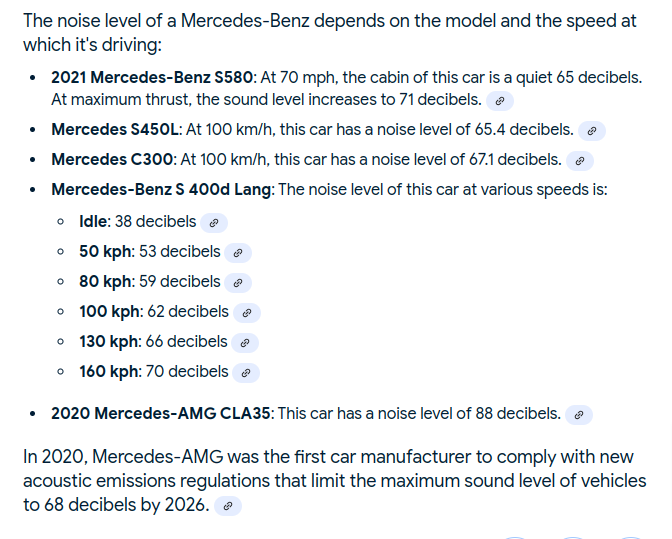This screenshot has width=672, height=539.
Task: Click the bold '160 kph' sub-item label
Action: tap(108, 371)
